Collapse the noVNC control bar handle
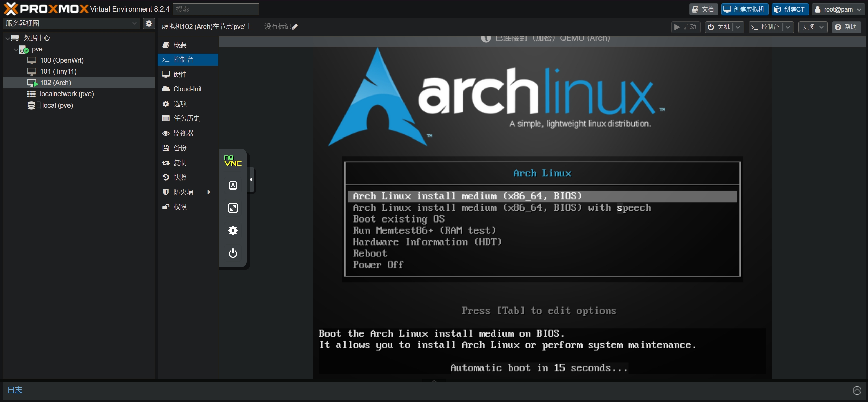Viewport: 868px width, 402px height. [251, 179]
